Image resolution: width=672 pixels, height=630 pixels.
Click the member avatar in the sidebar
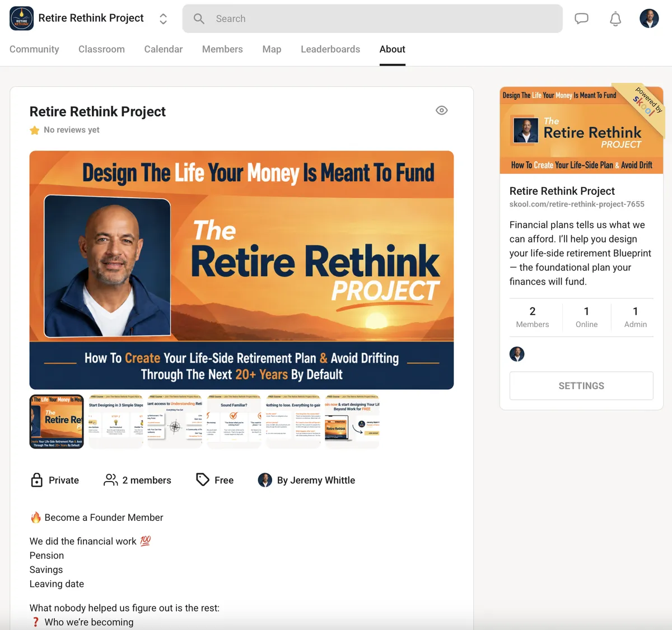coord(517,354)
